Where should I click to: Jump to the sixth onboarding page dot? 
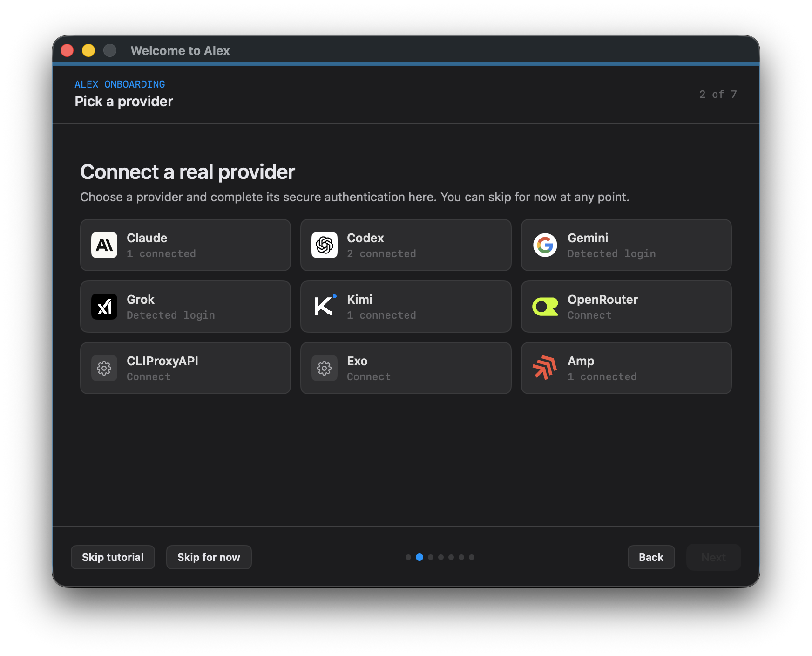461,557
